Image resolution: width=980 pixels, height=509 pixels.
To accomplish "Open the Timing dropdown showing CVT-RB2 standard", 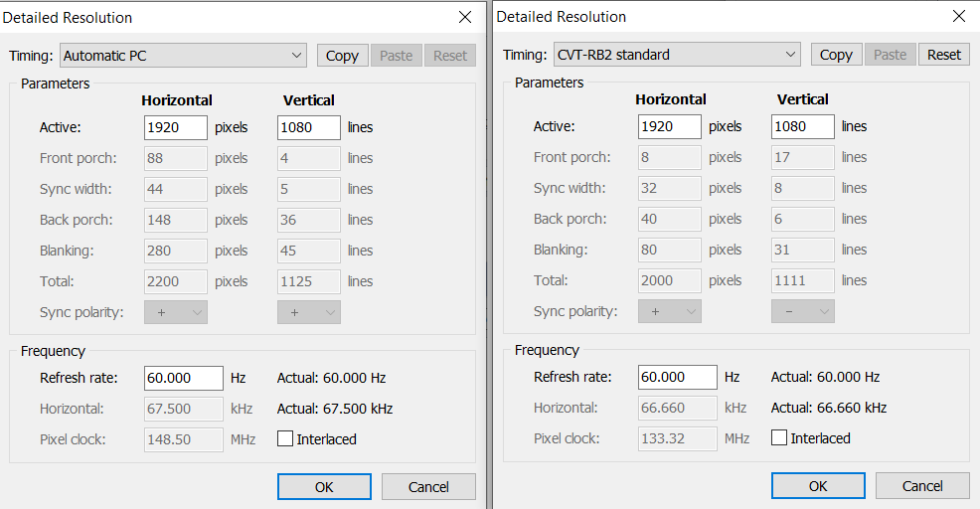I will (677, 55).
